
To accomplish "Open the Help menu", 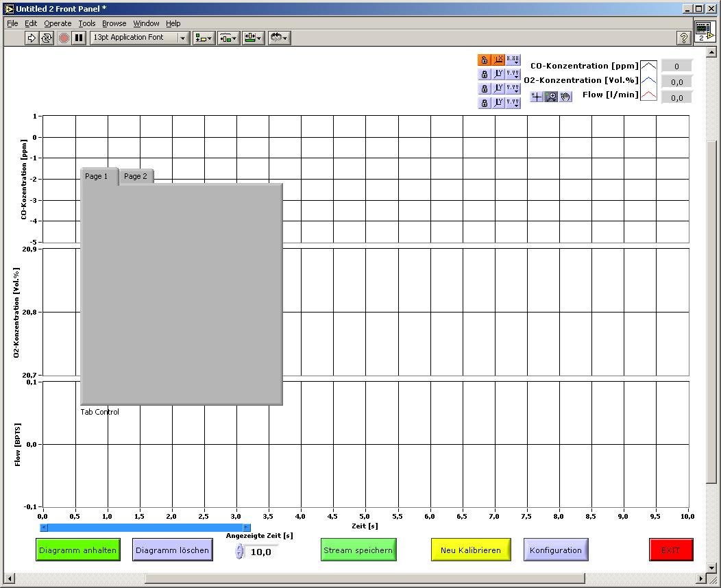I will pyautogui.click(x=173, y=23).
